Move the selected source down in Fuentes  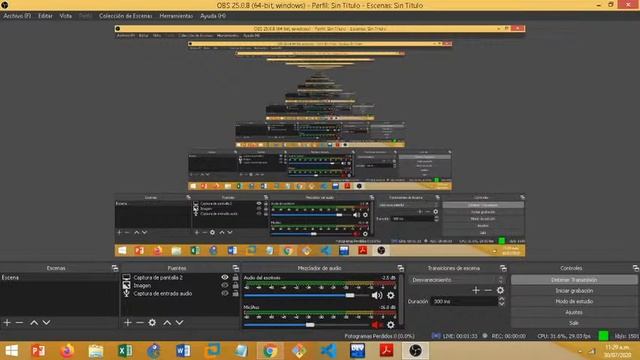click(180, 322)
